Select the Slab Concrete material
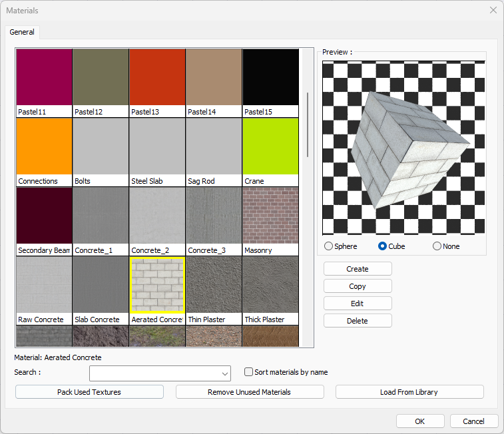Screen dimensions: 504x434 (101, 286)
